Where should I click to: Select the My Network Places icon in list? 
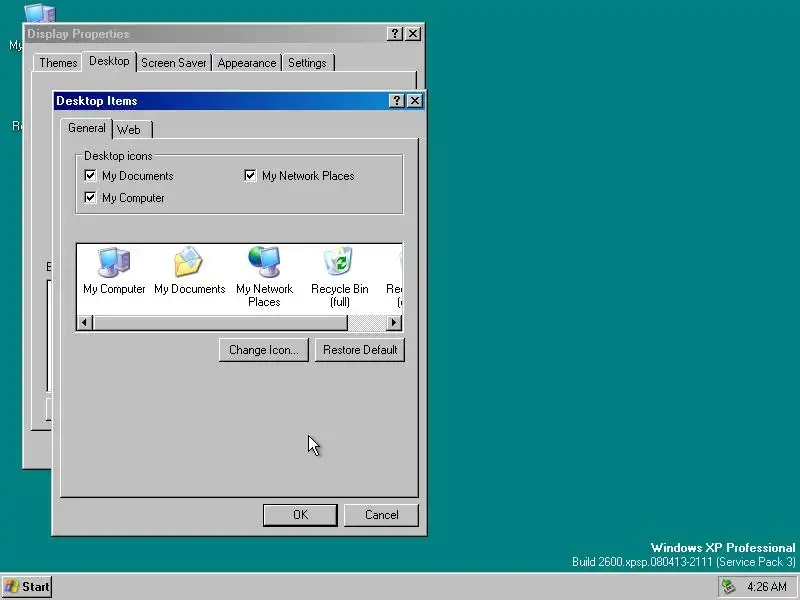pos(264,277)
